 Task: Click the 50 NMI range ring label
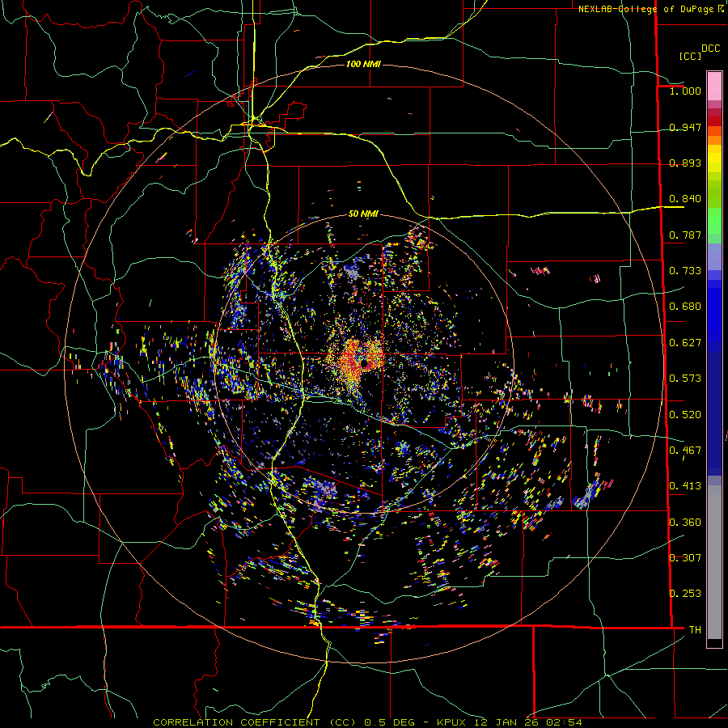(363, 214)
